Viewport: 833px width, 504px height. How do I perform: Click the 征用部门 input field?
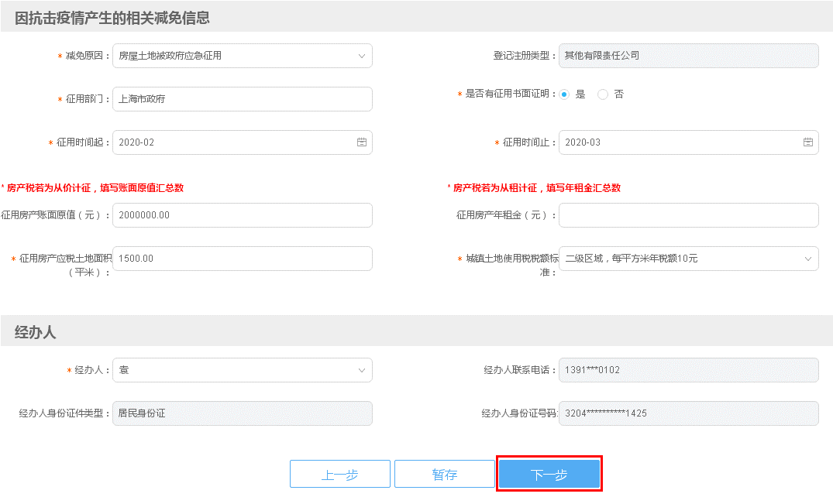pyautogui.click(x=242, y=99)
